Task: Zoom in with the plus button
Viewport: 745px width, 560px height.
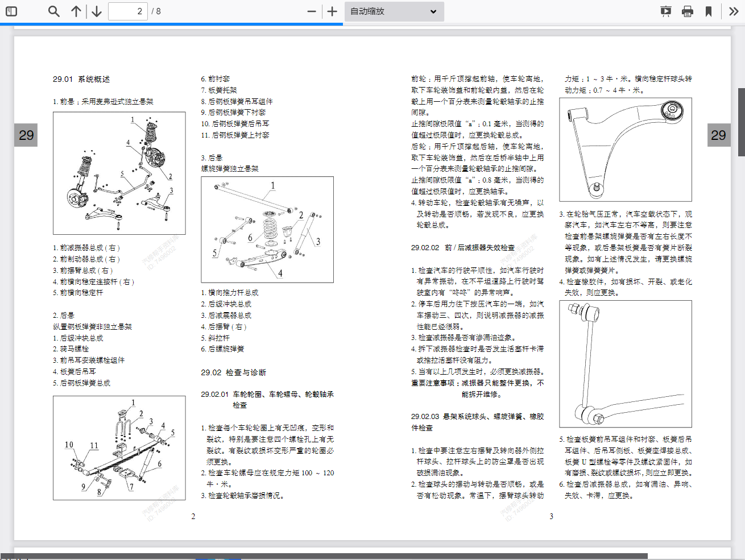Action: (333, 11)
